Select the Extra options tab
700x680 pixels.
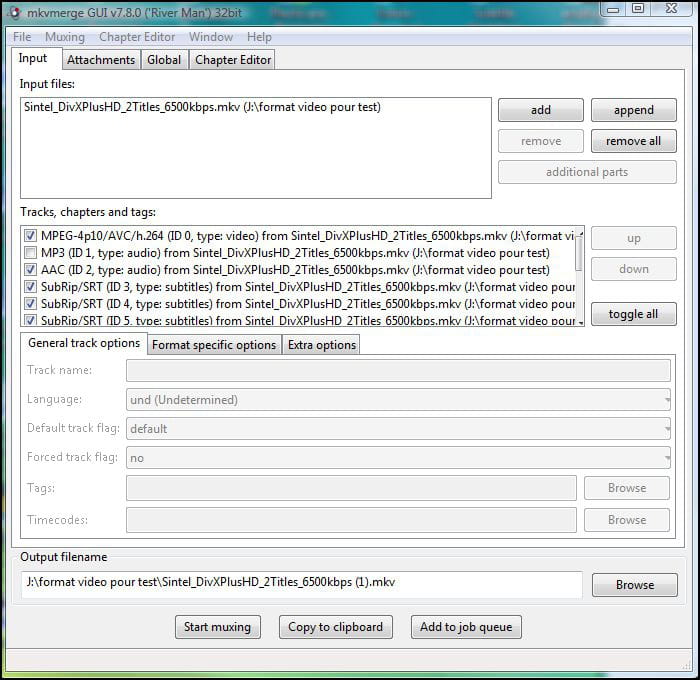[x=321, y=345]
